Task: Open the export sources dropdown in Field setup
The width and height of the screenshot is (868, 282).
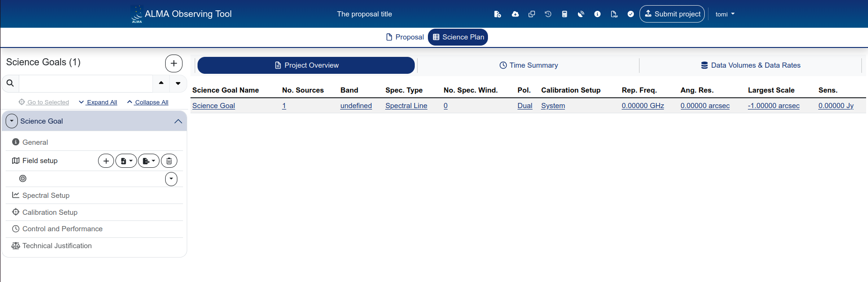Action: click(x=149, y=161)
